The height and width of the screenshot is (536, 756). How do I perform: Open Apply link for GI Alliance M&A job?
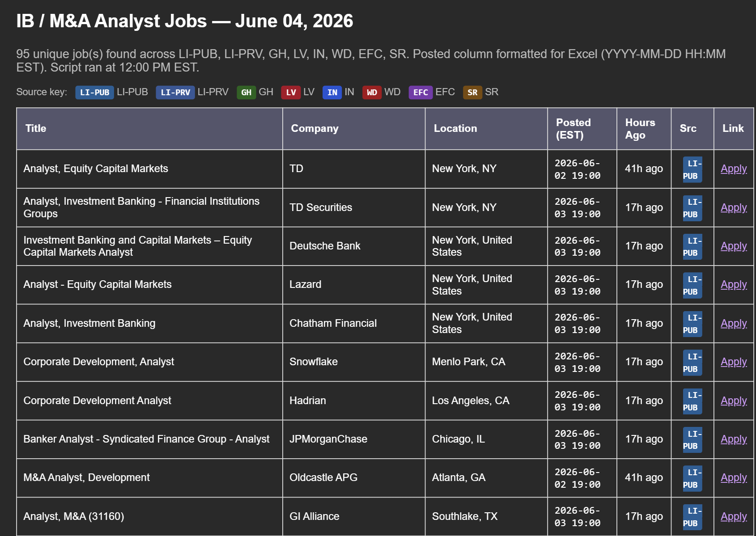pyautogui.click(x=734, y=517)
